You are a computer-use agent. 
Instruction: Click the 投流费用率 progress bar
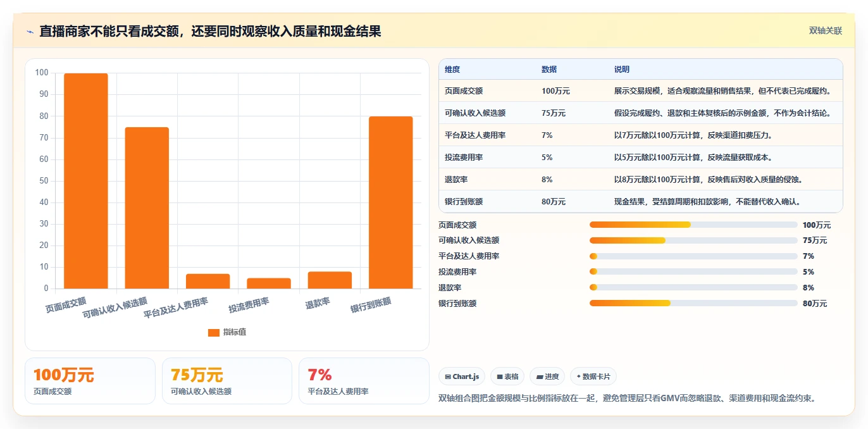693,272
